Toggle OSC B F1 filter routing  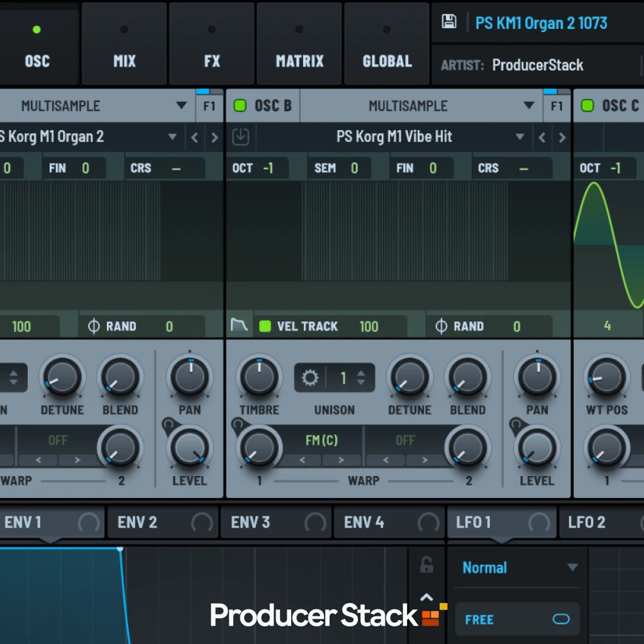coord(557,106)
